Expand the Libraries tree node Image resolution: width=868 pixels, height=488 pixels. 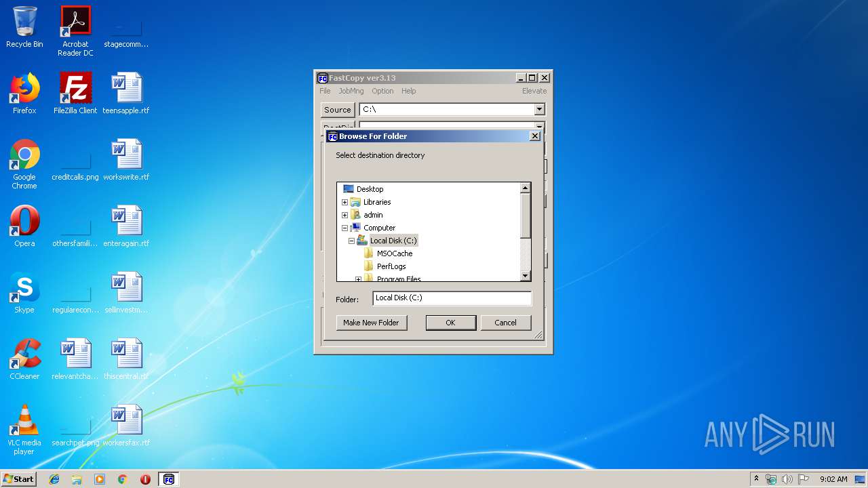(344, 202)
